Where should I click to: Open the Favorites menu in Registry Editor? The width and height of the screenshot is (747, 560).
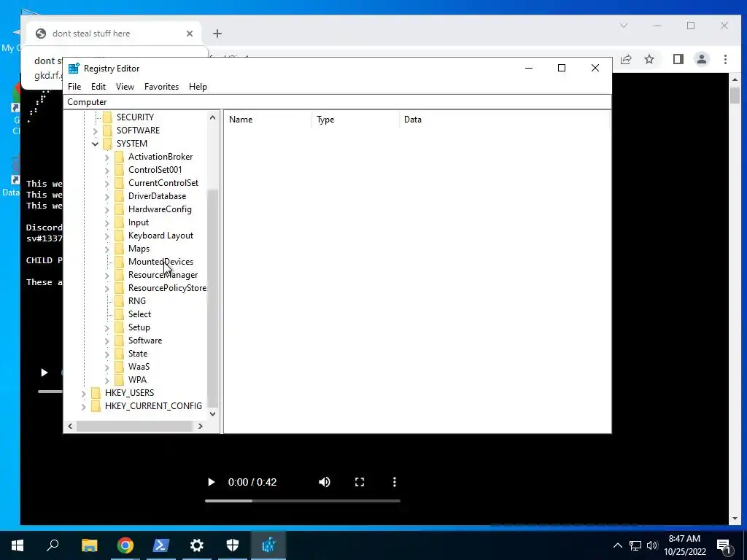click(161, 87)
